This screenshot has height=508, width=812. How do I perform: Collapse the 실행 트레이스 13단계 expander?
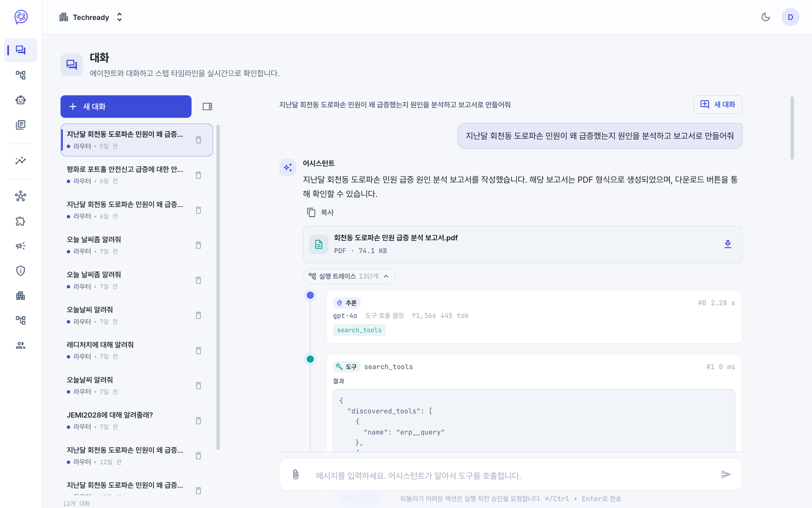point(349,276)
